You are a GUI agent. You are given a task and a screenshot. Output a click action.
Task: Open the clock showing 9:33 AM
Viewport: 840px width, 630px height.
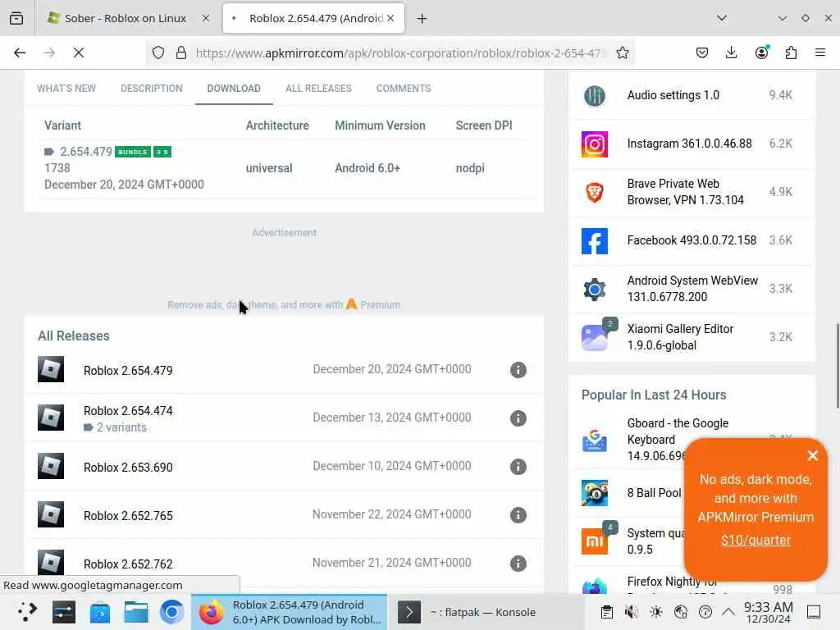coord(768,612)
